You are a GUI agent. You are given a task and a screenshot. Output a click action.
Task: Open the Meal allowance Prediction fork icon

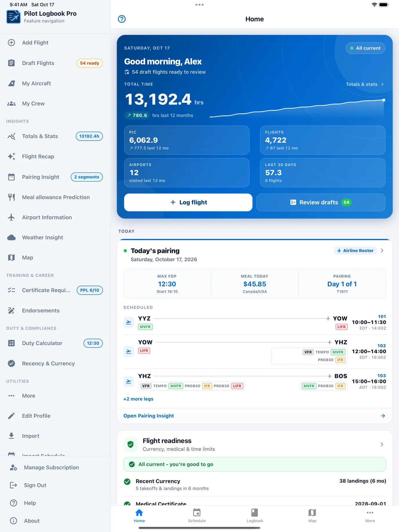tap(11, 197)
